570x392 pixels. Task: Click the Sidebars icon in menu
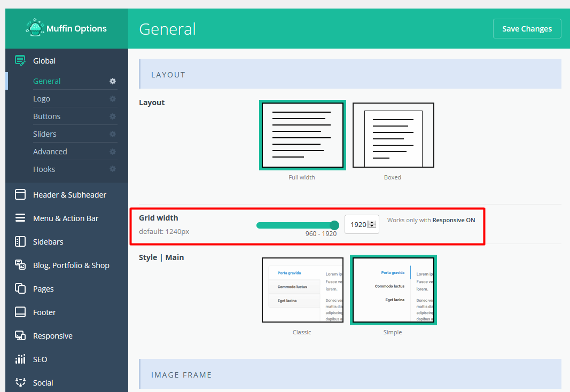(x=20, y=241)
